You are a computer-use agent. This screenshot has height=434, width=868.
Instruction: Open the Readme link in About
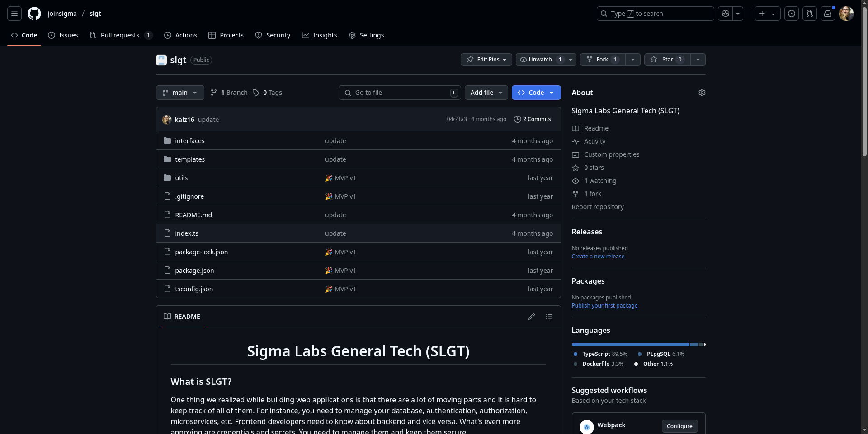590,128
